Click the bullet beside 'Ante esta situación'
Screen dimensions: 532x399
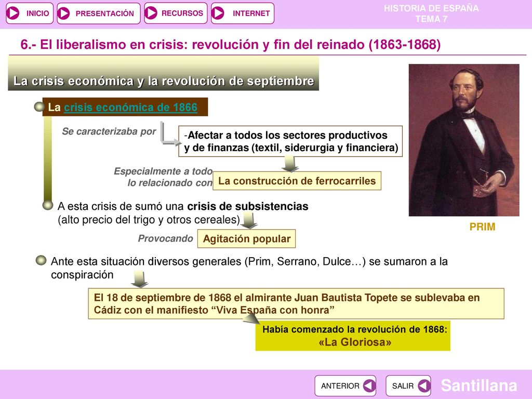[x=41, y=261]
